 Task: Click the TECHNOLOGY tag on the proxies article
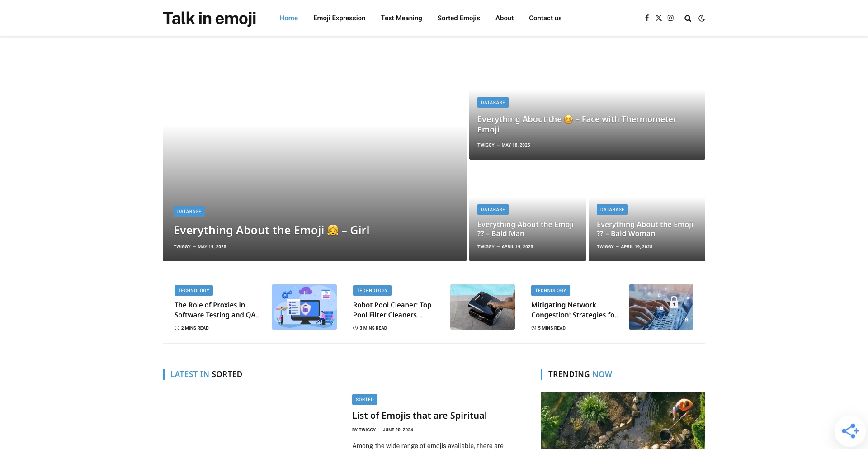pyautogui.click(x=193, y=290)
